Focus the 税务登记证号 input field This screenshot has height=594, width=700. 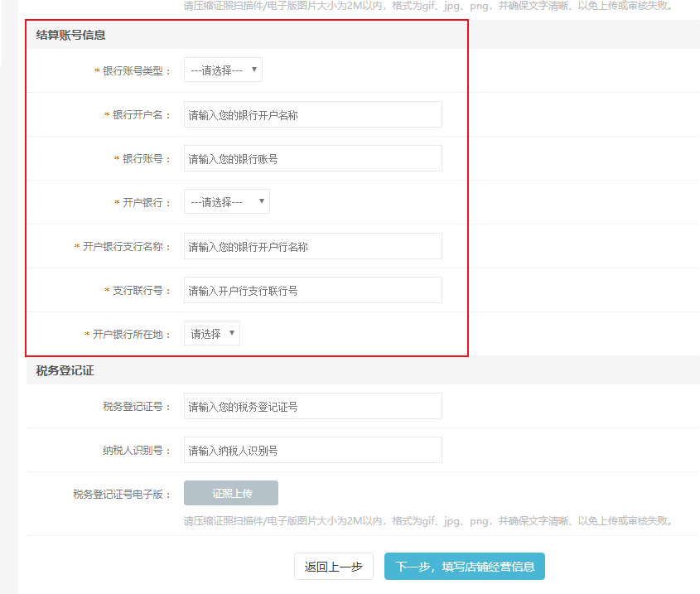(312, 406)
